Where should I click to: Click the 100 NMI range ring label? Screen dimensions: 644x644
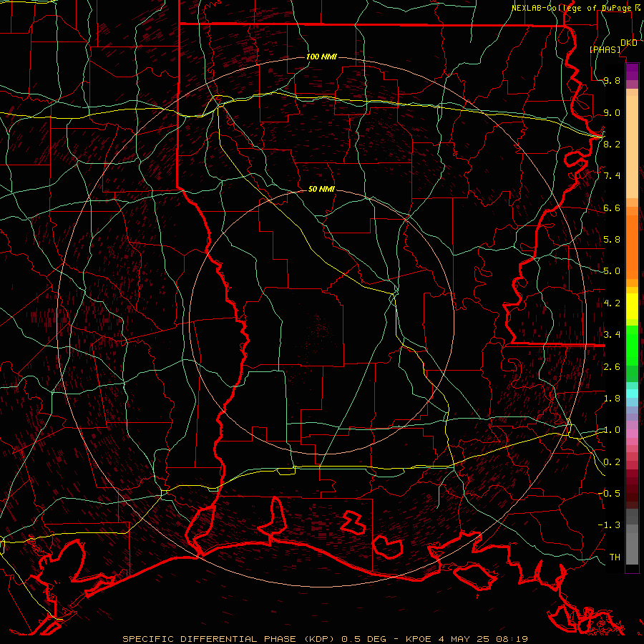321,57
